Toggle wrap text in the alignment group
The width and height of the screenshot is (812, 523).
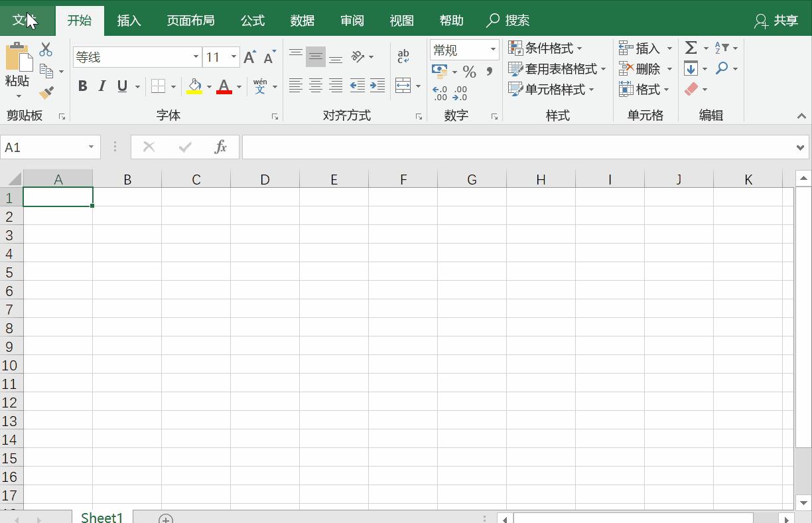click(403, 56)
